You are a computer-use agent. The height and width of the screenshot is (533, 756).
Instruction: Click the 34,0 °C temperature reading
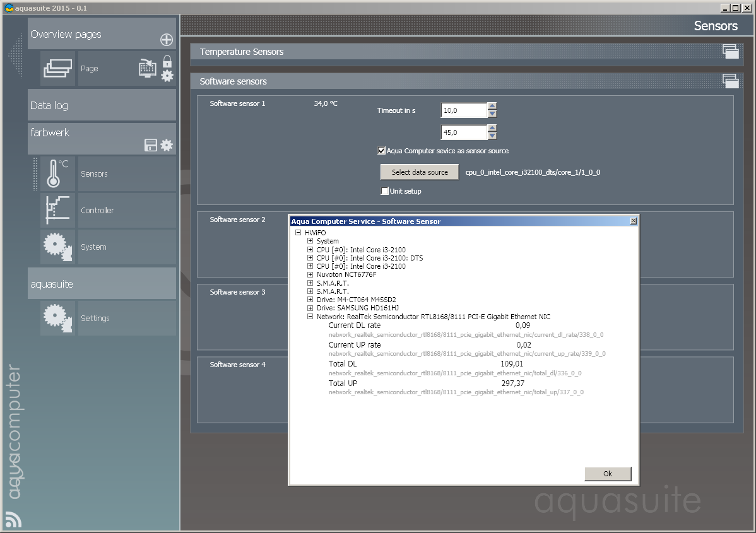pos(326,103)
